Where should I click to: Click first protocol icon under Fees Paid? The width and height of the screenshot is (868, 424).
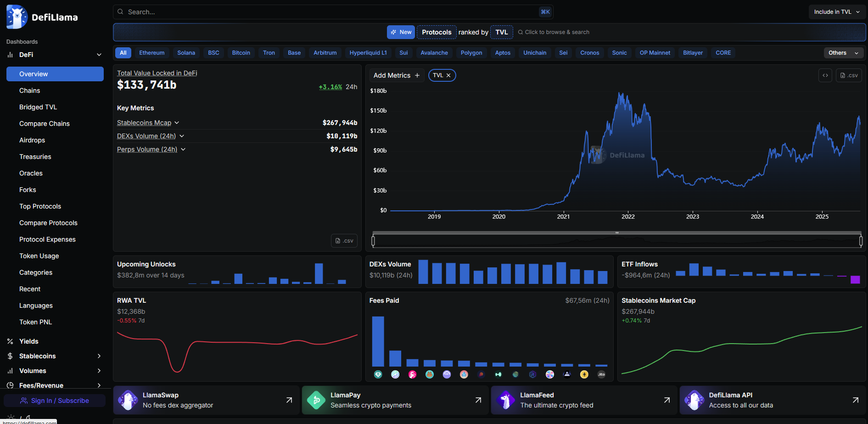coord(378,374)
